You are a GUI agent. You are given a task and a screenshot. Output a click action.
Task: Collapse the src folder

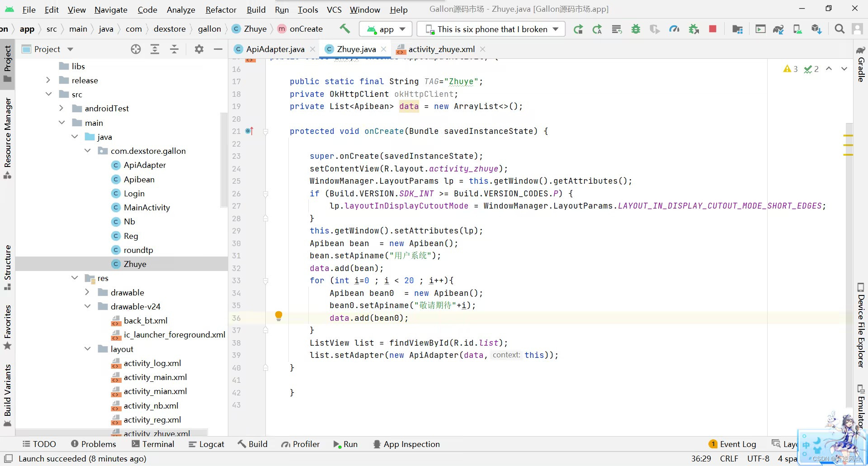click(48, 94)
